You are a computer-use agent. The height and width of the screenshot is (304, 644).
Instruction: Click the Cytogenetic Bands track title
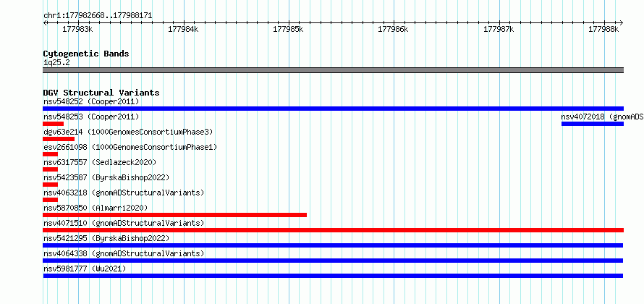tap(86, 54)
